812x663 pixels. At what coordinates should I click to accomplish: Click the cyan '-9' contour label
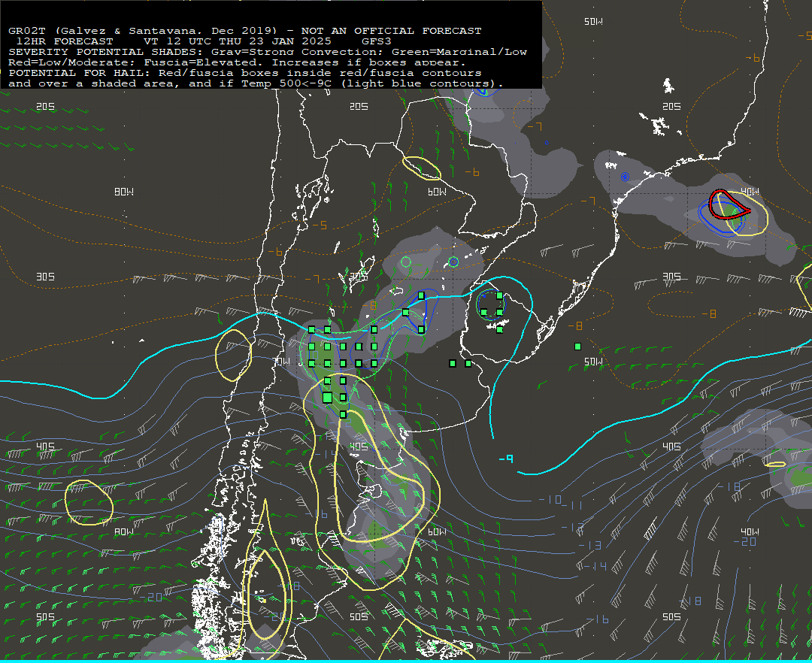pos(506,459)
